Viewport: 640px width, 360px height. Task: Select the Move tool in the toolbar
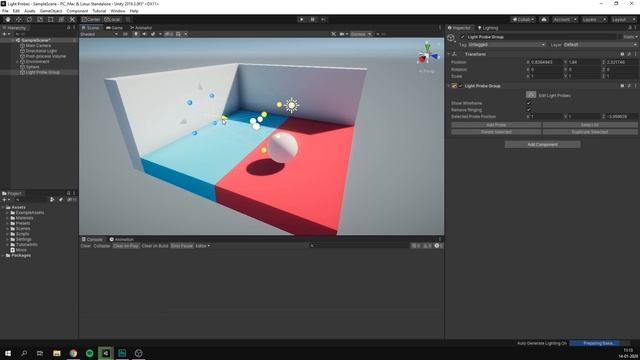pos(18,19)
